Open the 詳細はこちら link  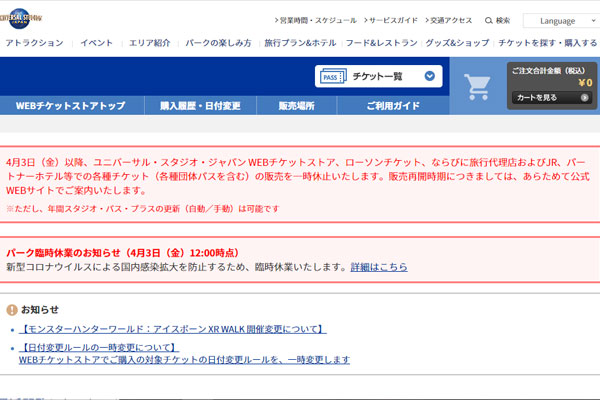tap(379, 267)
